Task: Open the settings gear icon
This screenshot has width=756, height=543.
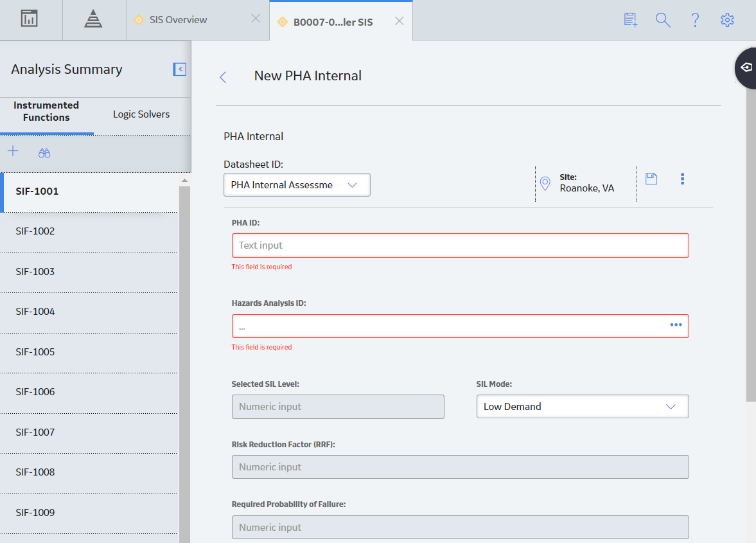Action: tap(727, 20)
